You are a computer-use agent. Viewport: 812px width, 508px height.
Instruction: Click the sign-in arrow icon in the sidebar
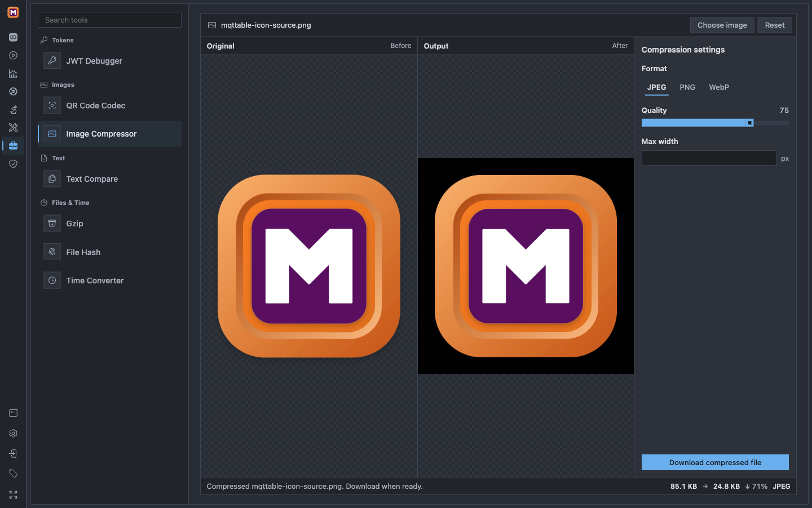(13, 454)
